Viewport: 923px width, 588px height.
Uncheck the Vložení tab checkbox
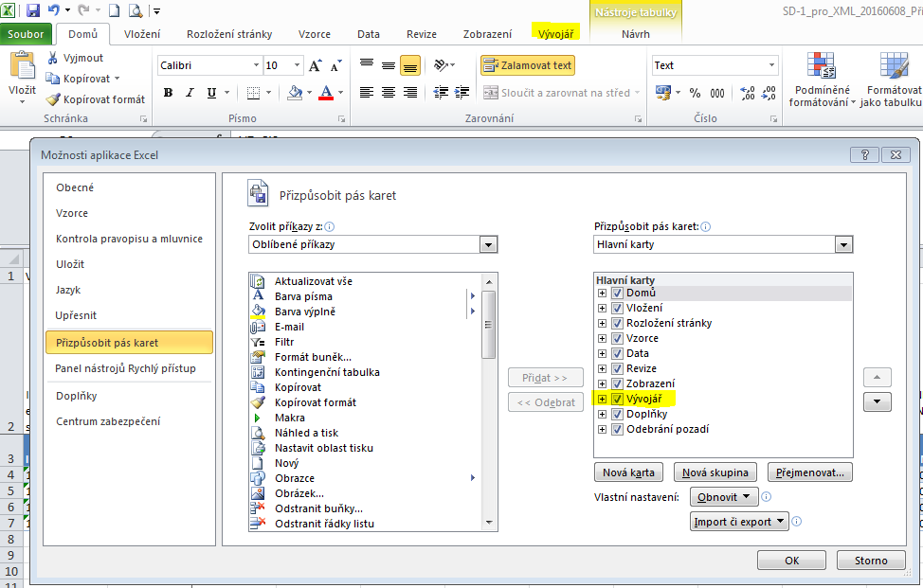coord(617,308)
